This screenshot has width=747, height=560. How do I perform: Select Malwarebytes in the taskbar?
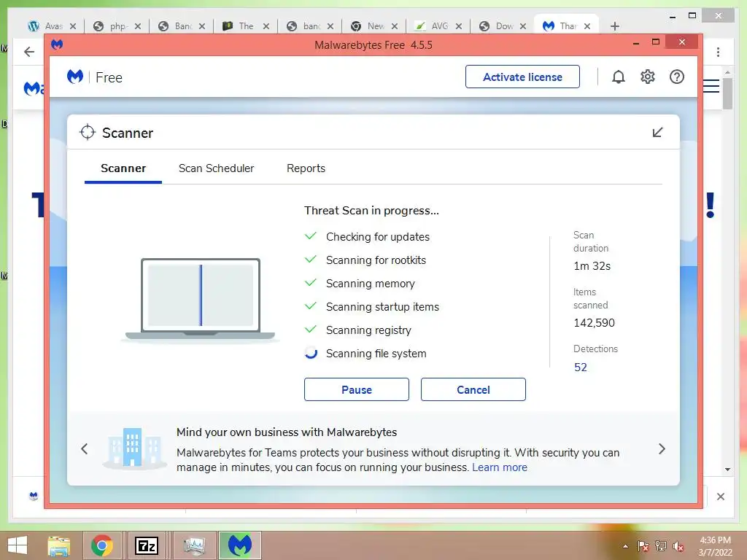239,545
